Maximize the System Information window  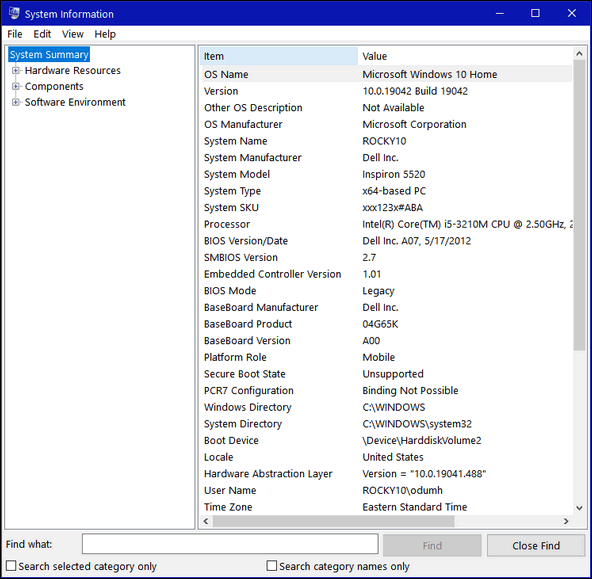click(535, 14)
